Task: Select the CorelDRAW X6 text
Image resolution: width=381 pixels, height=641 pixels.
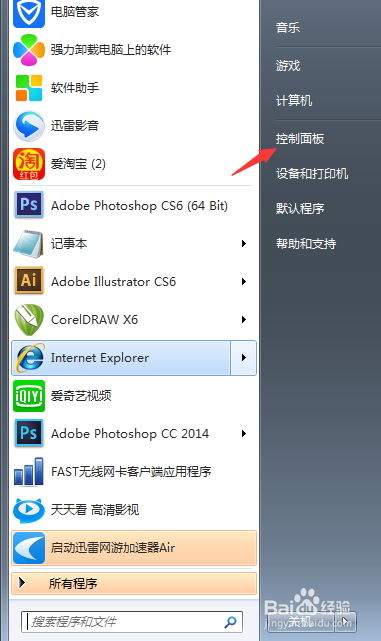Action: click(x=94, y=319)
